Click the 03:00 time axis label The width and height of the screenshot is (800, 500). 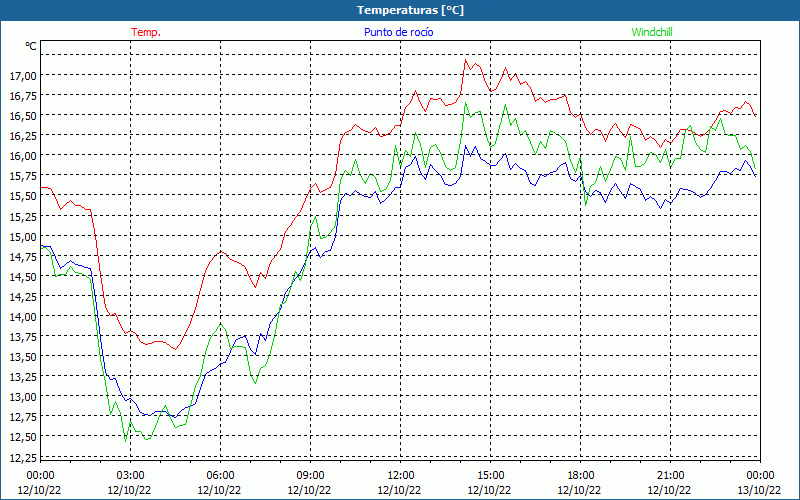point(130,476)
